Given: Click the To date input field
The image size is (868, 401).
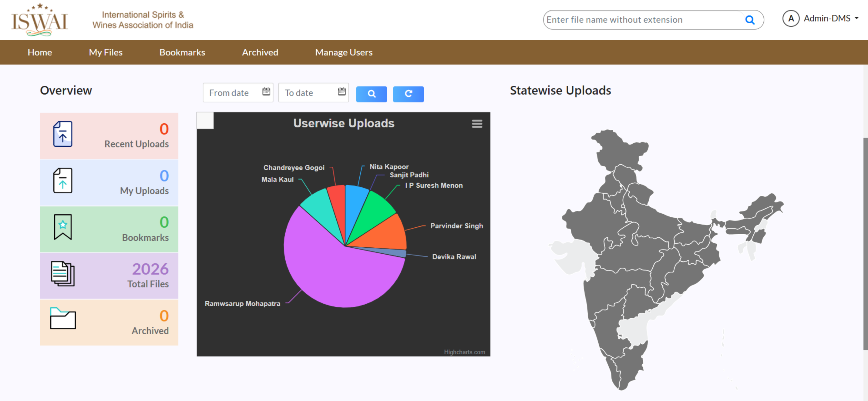Looking at the screenshot, I should (x=313, y=92).
